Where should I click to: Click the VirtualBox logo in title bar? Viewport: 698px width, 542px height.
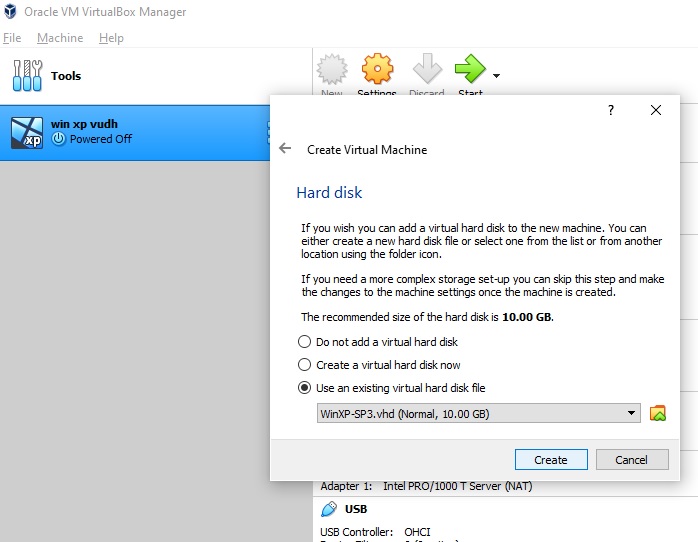[10, 11]
